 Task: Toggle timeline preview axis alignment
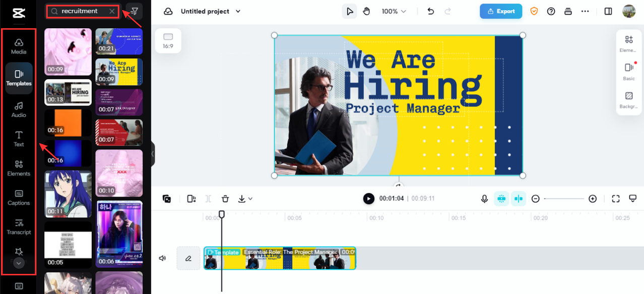(518, 199)
